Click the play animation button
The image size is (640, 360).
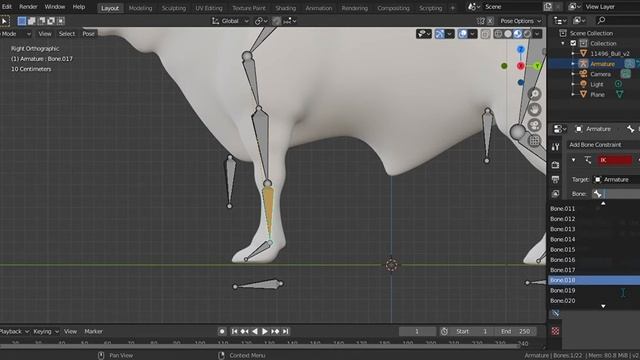264,331
